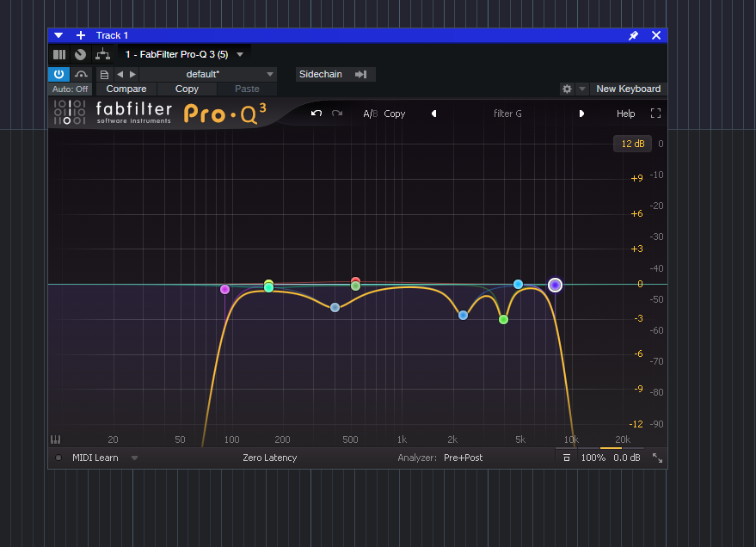Click the macro knob icon

(x=81, y=54)
